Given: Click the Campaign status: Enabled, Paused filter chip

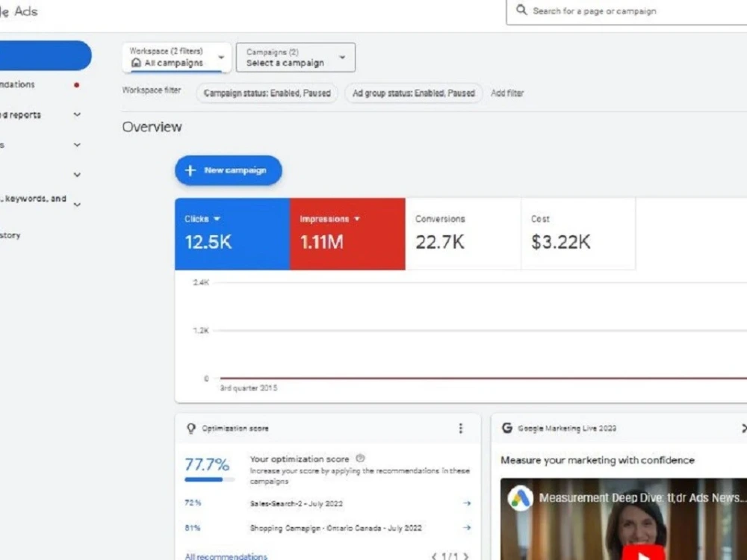Looking at the screenshot, I should (267, 93).
